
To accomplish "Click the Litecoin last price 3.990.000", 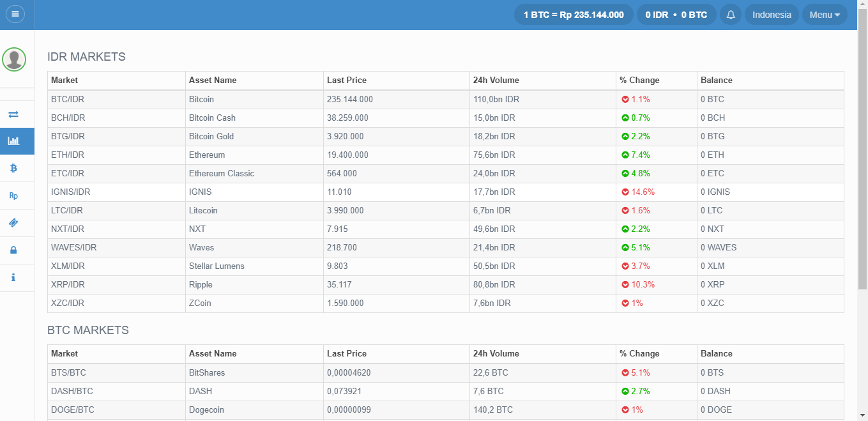I will click(x=346, y=211).
